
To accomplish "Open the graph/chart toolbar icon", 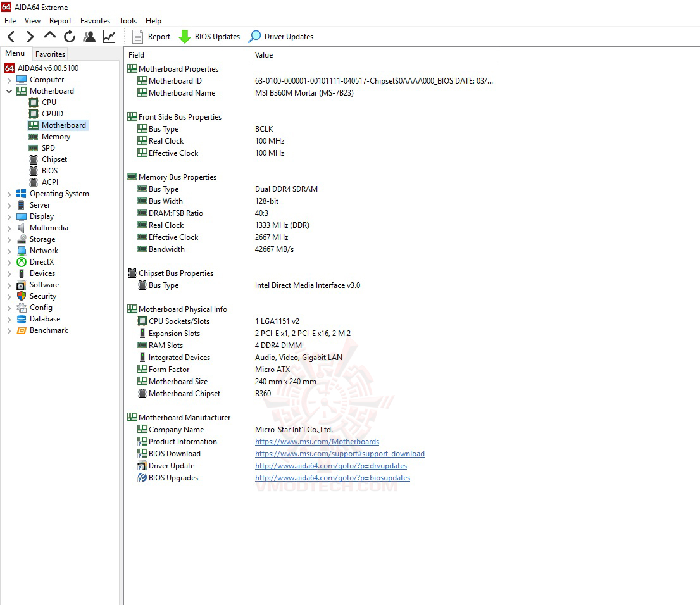I will 109,37.
